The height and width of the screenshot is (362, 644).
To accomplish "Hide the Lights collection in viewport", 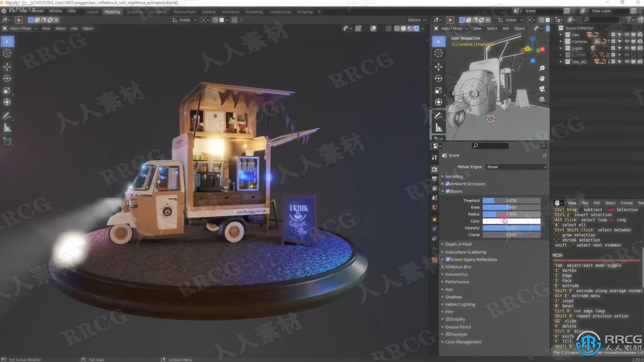I will tap(627, 48).
